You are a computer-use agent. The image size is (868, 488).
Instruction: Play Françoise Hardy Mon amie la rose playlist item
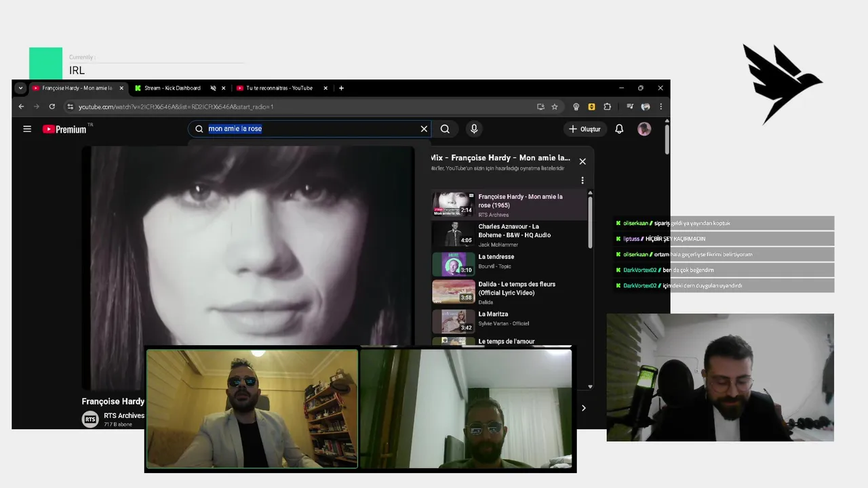[x=509, y=205]
